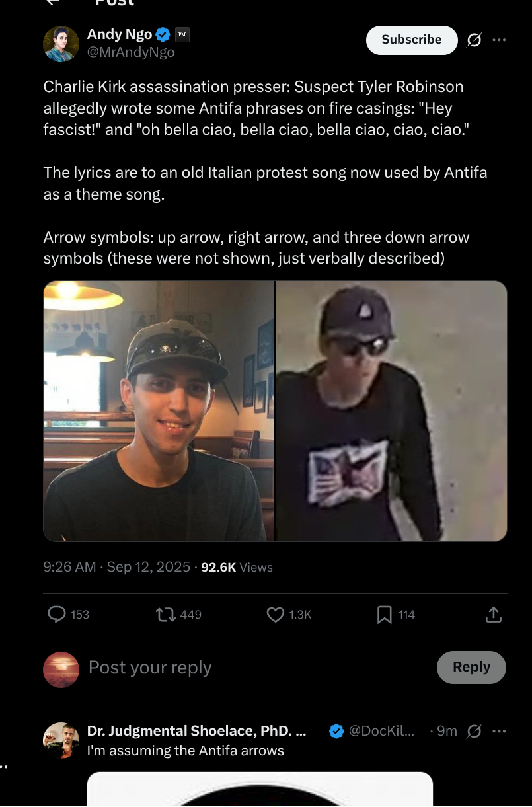532x807 pixels.
Task: Click the back arrow icon
Action: point(52,3)
